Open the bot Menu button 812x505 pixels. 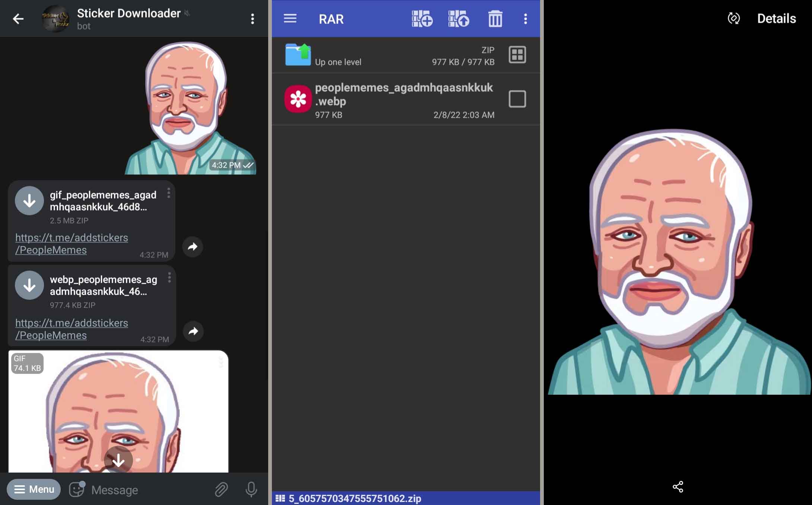click(34, 489)
